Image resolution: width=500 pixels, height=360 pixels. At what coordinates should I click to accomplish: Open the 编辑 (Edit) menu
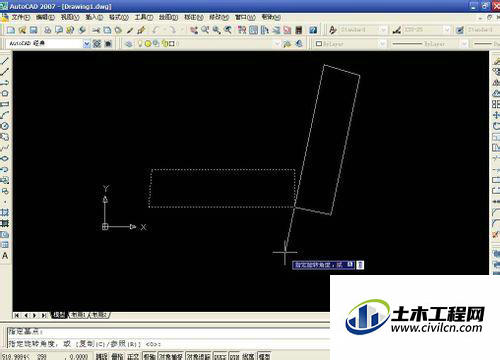click(45, 17)
